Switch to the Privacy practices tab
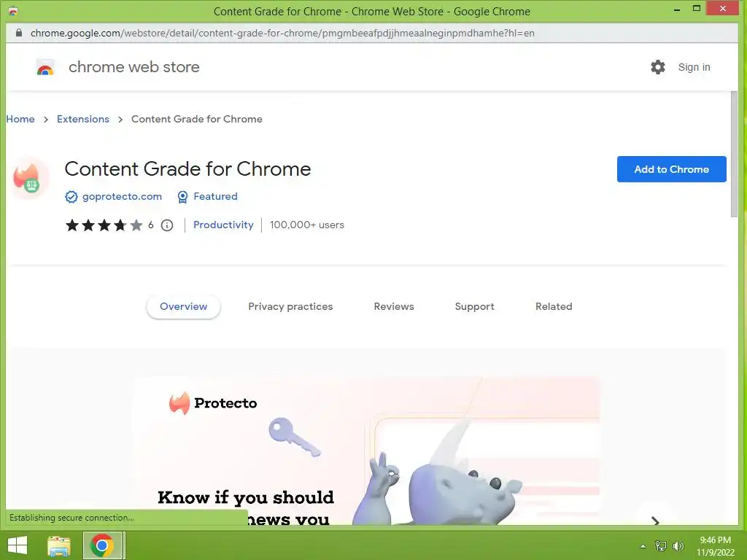The image size is (747, 560). [290, 307]
